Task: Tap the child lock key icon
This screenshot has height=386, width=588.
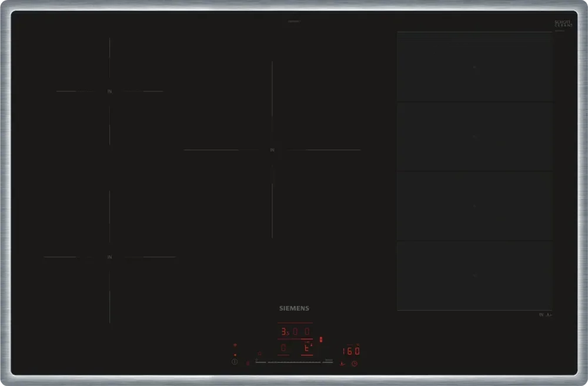Action: pos(248,362)
